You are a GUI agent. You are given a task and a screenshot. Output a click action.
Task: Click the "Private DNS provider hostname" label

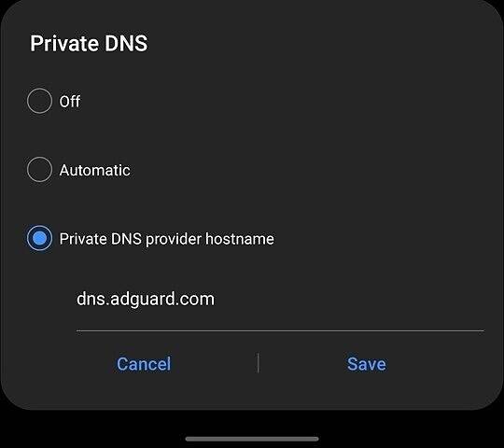[x=167, y=239]
